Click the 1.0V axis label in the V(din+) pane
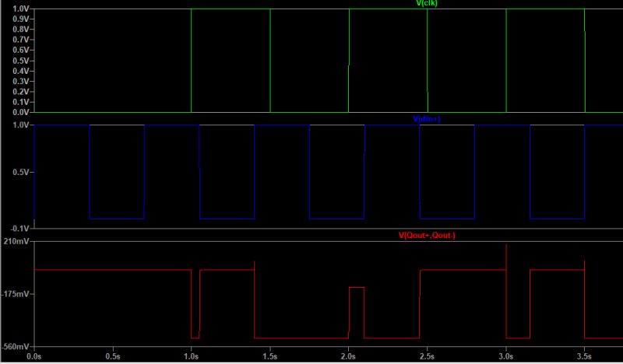The width and height of the screenshot is (623, 364). (x=21, y=125)
